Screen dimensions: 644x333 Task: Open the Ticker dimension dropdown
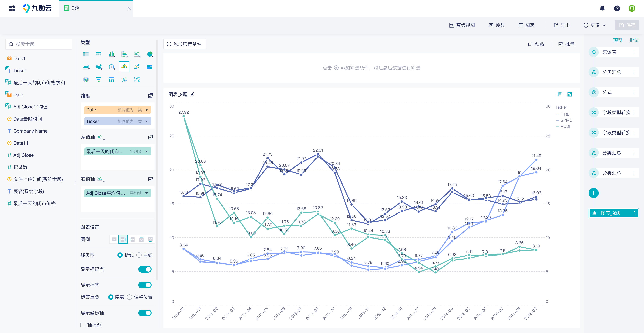click(147, 121)
